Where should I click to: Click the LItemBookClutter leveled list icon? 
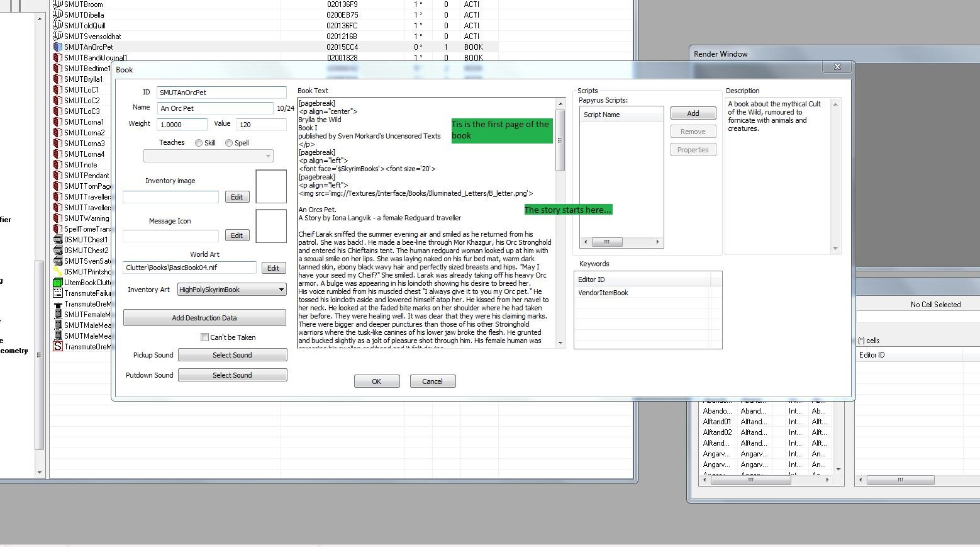(x=58, y=282)
